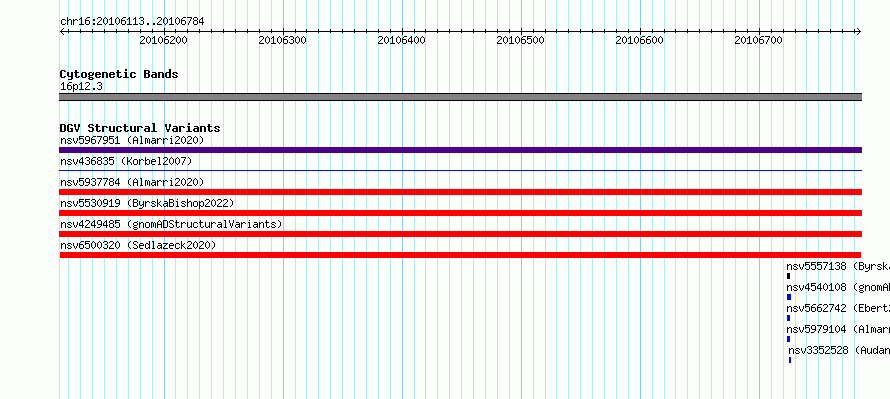Click the nsv5557138 variant label
The width and height of the screenshot is (890, 399).
pyautogui.click(x=838, y=266)
